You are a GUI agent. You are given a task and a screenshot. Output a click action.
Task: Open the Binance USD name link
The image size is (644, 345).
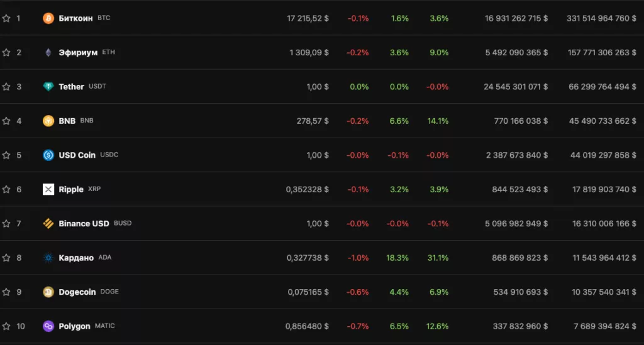pyautogui.click(x=84, y=224)
